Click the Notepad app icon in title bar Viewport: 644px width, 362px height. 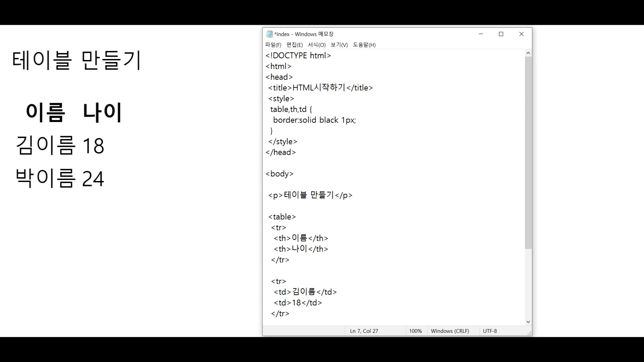coord(269,34)
